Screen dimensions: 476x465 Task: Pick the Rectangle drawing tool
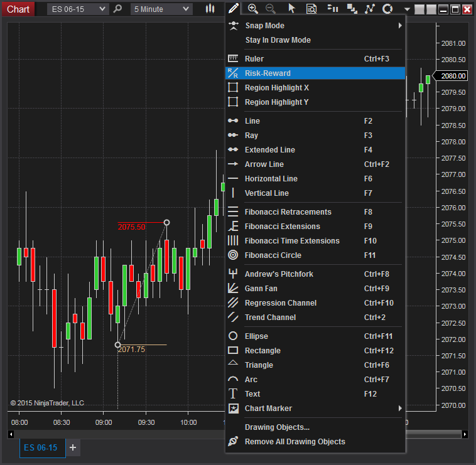pyautogui.click(x=315, y=351)
